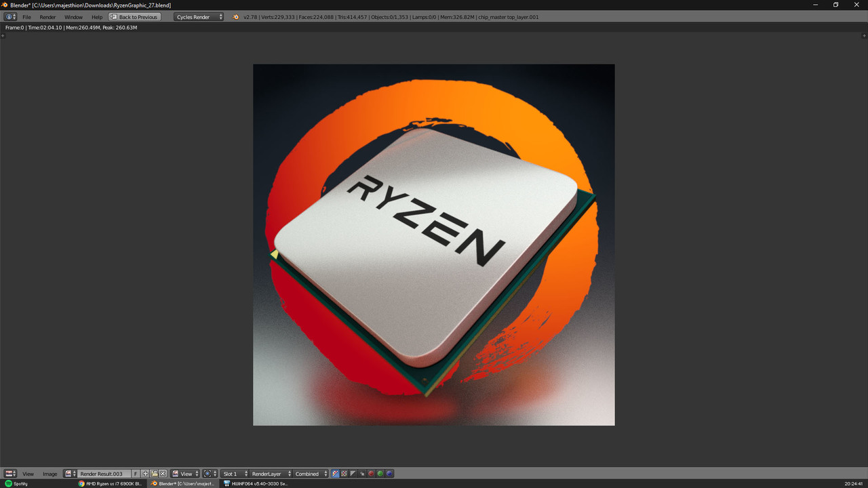
Task: Click the Render Result.003 name field
Action: 104,474
